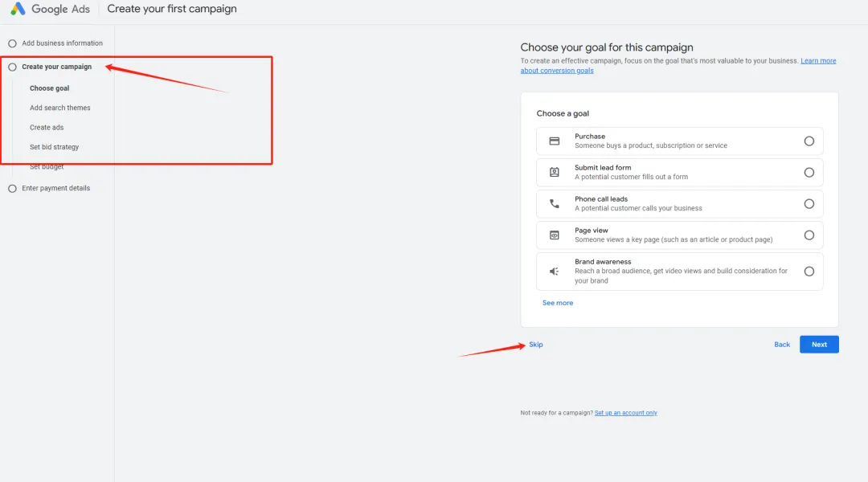Screen dimensions: 868x482
Task: Click the 'Phone call leads' goal title
Action: tap(600, 199)
